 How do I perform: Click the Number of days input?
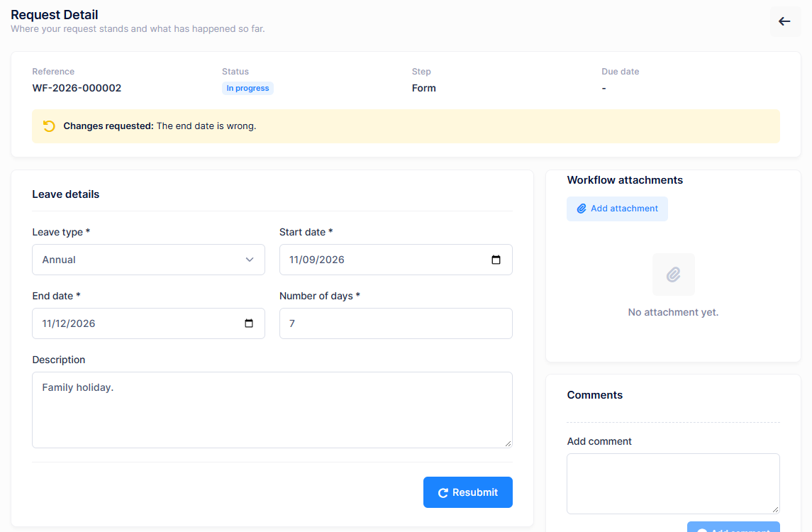[x=396, y=323]
